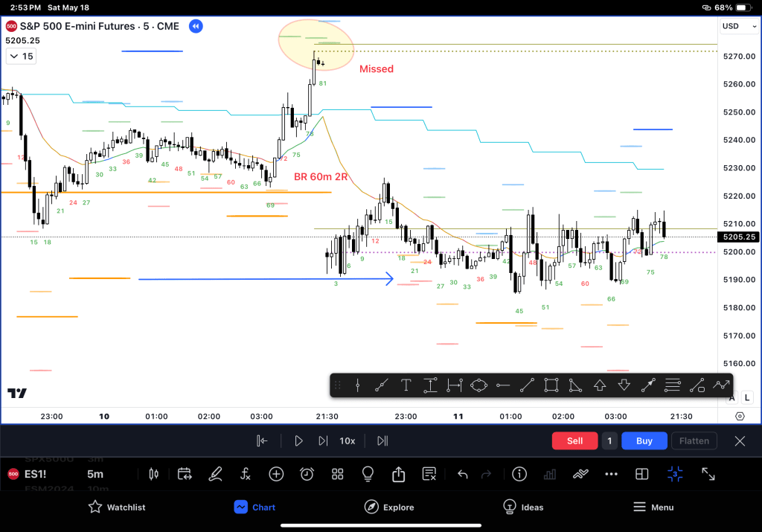762x532 pixels.
Task: Toggle fullscreen chart mode
Action: point(708,474)
